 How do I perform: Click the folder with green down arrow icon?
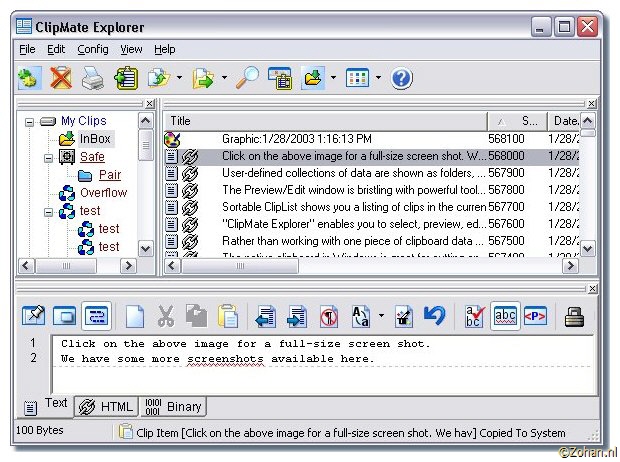pyautogui.click(x=313, y=78)
